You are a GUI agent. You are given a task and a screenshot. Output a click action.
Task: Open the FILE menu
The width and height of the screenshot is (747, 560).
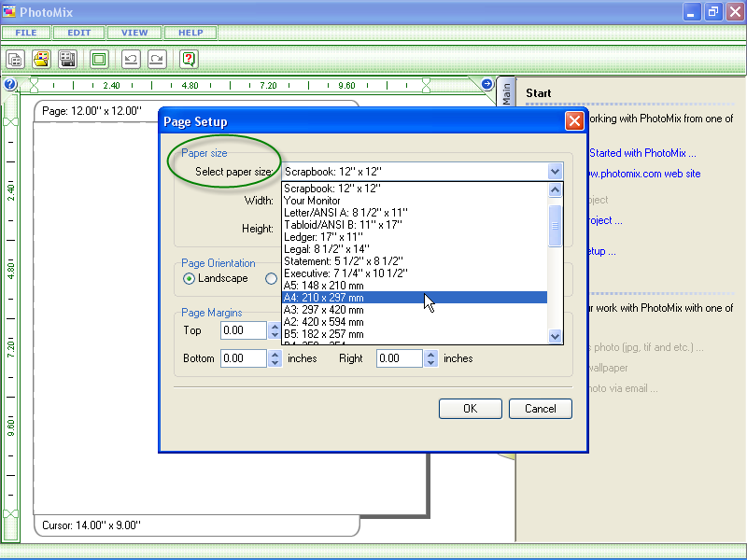(26, 33)
